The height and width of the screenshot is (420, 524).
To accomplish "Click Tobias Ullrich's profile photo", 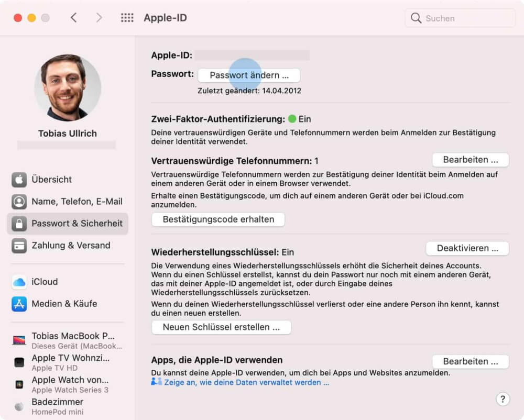I will [68, 88].
